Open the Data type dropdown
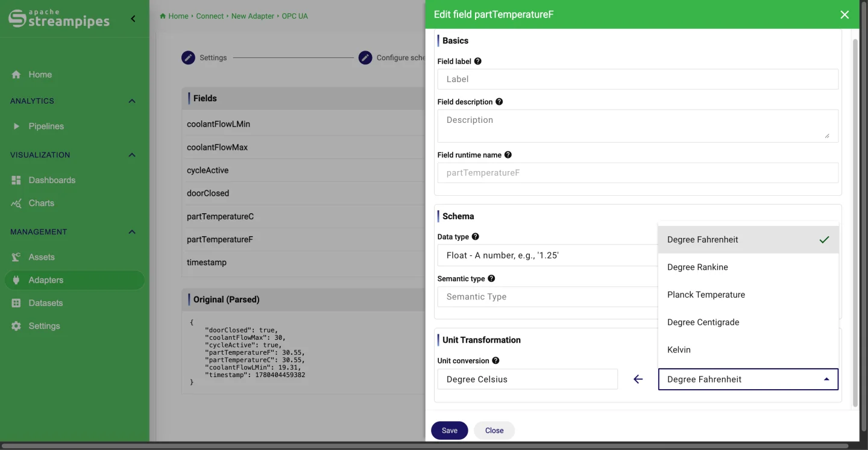The image size is (868, 450). click(547, 255)
